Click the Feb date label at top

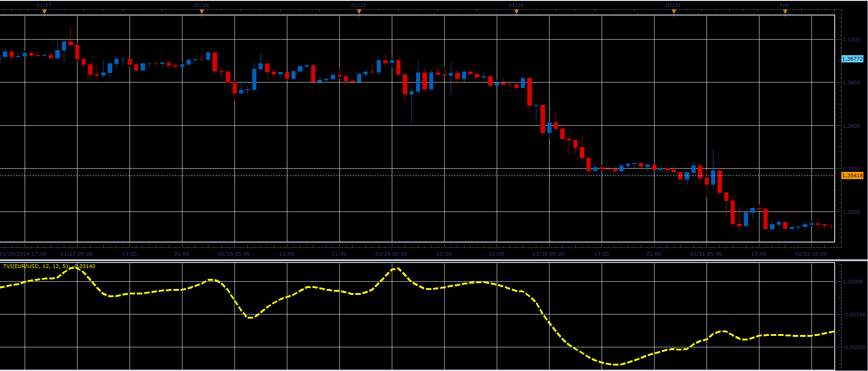[785, 5]
